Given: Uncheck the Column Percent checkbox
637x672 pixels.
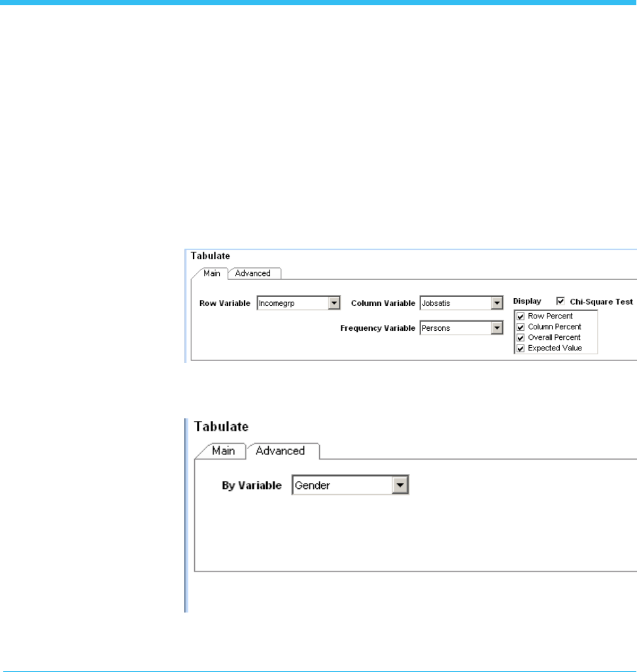Looking at the screenshot, I should pos(521,327).
